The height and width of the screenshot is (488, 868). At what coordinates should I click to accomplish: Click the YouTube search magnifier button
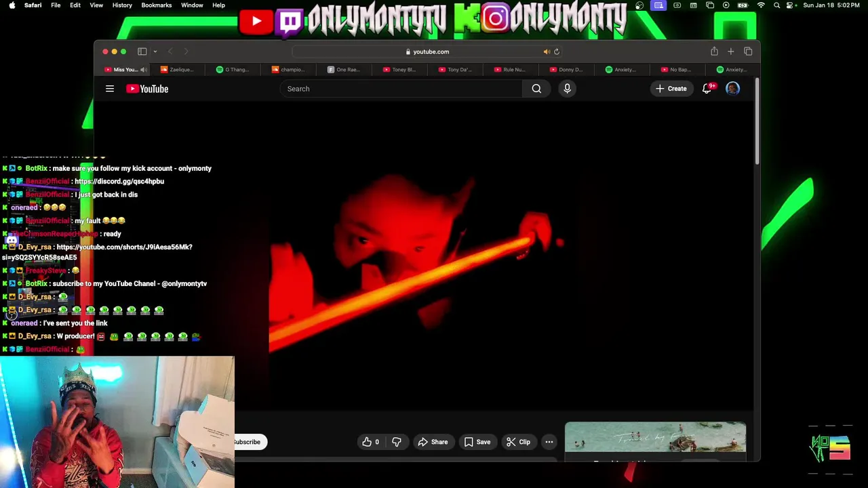(x=536, y=89)
